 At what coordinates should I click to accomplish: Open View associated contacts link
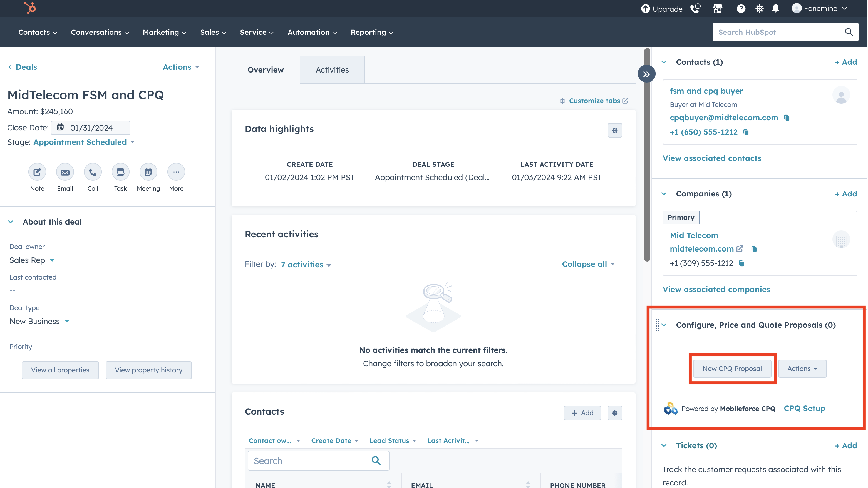click(712, 158)
